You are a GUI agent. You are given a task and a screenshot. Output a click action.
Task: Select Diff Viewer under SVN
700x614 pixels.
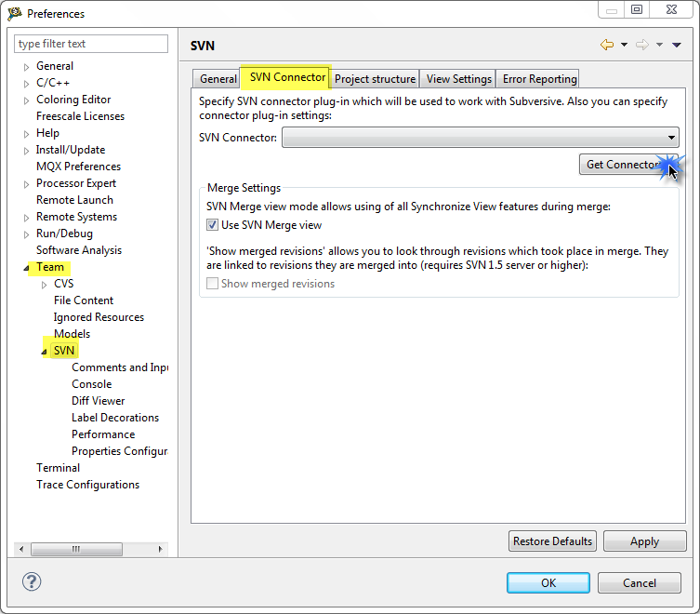[99, 401]
